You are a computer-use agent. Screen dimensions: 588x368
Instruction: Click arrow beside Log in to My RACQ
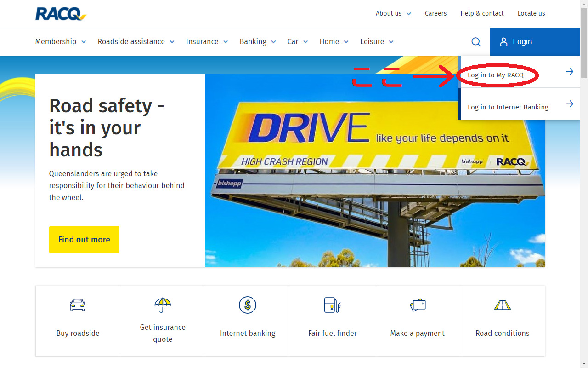[570, 71]
